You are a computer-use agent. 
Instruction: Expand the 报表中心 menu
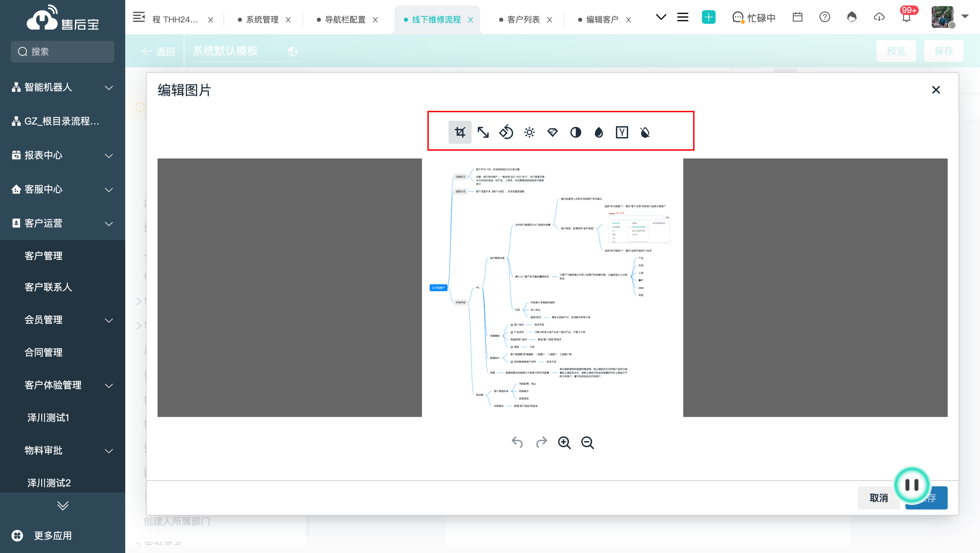click(x=62, y=155)
